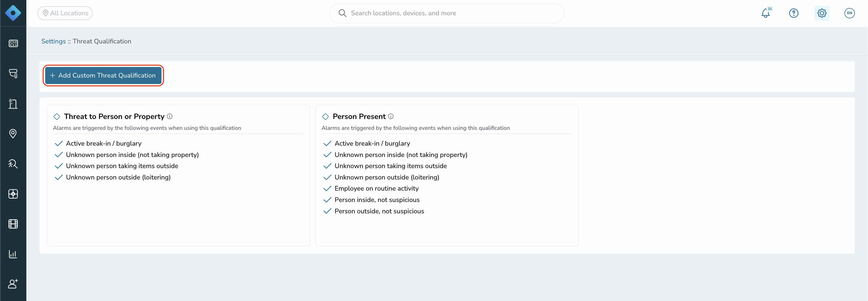Click the diamond icon beside Person Present
The image size is (868, 301).
coord(326,116)
